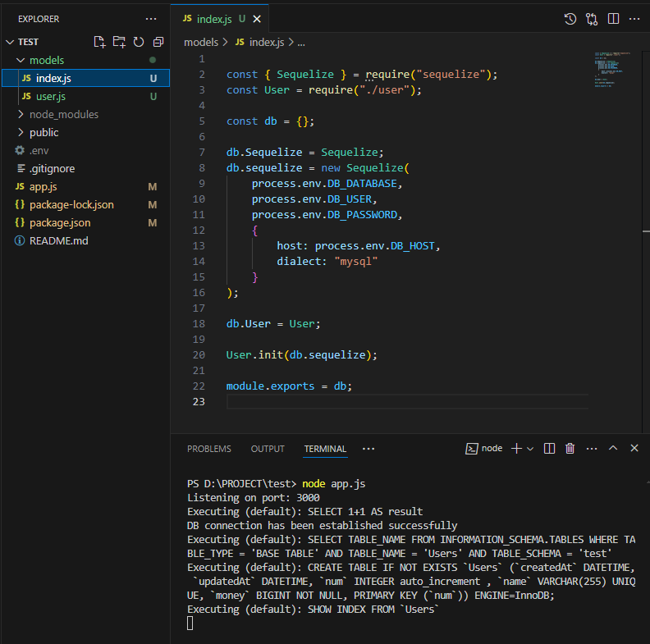Click the New Folder icon in Explorer
The width and height of the screenshot is (650, 644).
tap(119, 42)
